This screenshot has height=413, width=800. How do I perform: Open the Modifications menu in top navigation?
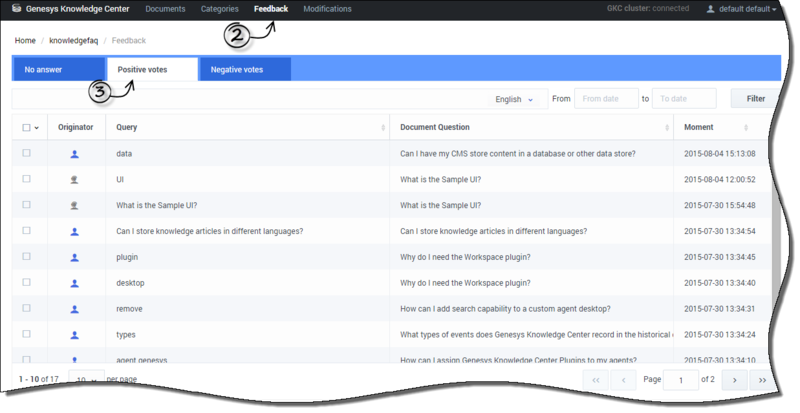tap(327, 9)
